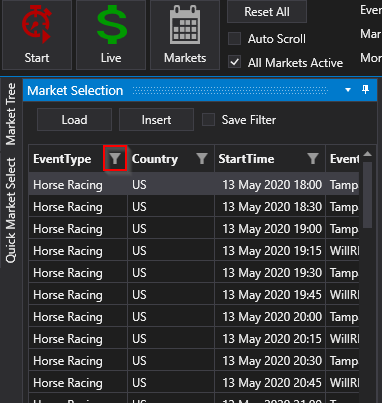Click the grid vertical scrollbar thumb
382x403 pixels.
point(367,195)
